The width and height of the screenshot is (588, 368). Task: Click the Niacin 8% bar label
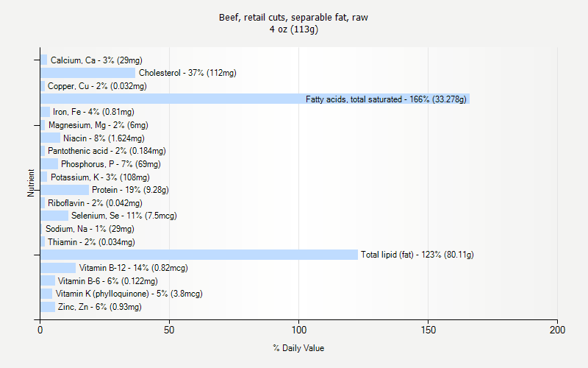tap(104, 138)
